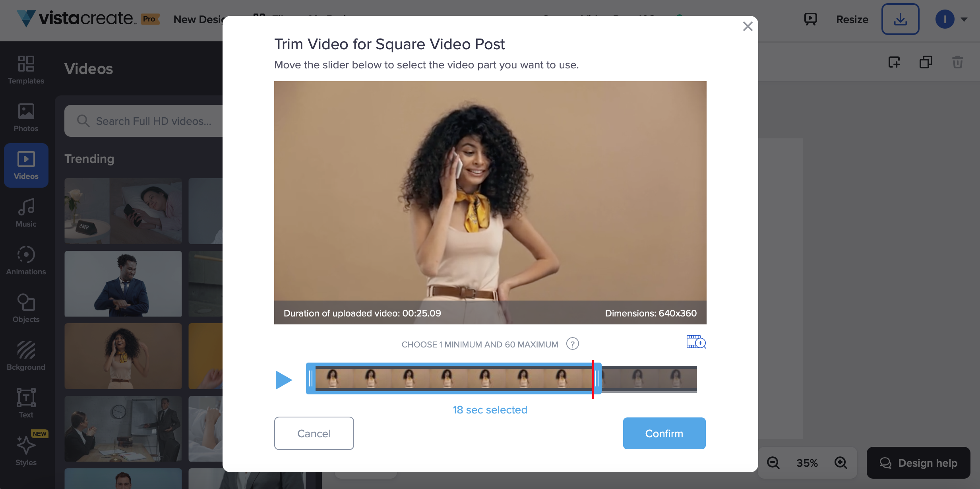Click the New Design title
Screen dimensions: 980x489
pos(199,19)
